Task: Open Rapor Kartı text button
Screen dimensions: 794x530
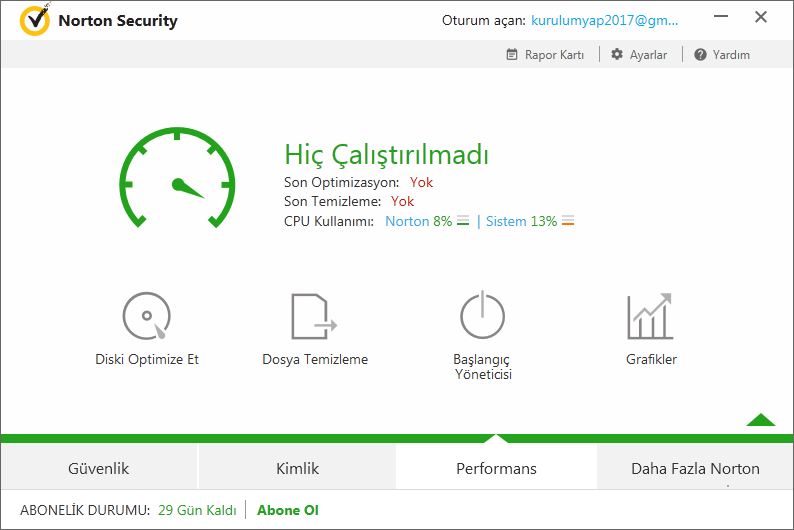Action: pos(554,55)
